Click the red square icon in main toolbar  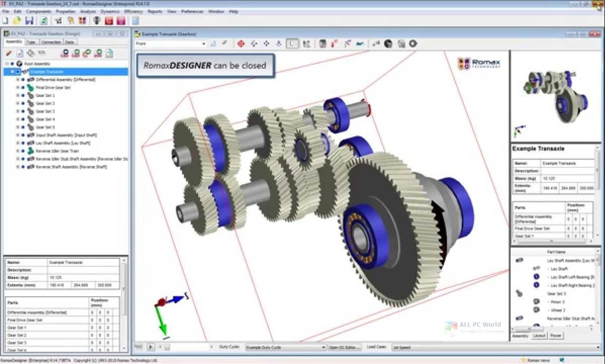(x=109, y=21)
